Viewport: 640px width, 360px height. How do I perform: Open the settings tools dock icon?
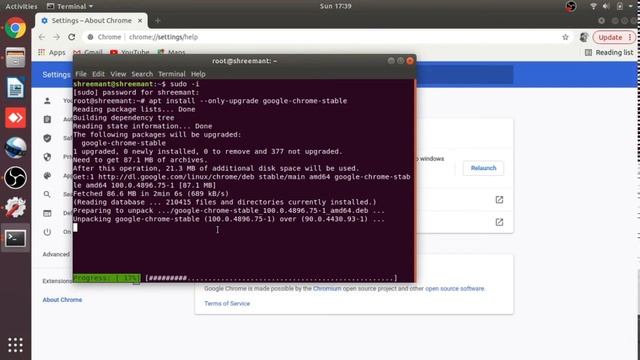pos(15,207)
